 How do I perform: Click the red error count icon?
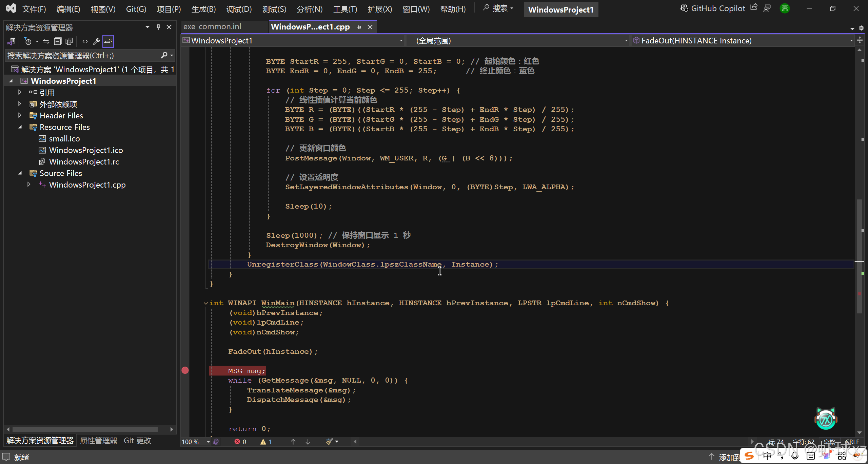point(237,442)
